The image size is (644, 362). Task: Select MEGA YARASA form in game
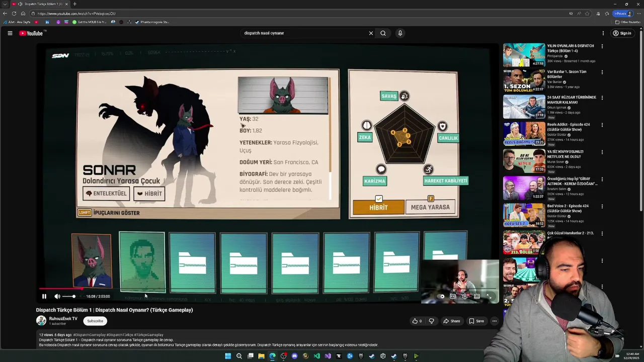[430, 207]
